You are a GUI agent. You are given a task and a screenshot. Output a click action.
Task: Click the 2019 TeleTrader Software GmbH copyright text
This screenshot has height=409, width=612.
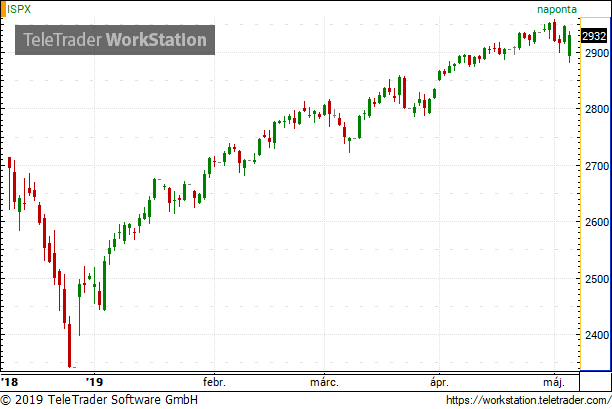pos(99,400)
